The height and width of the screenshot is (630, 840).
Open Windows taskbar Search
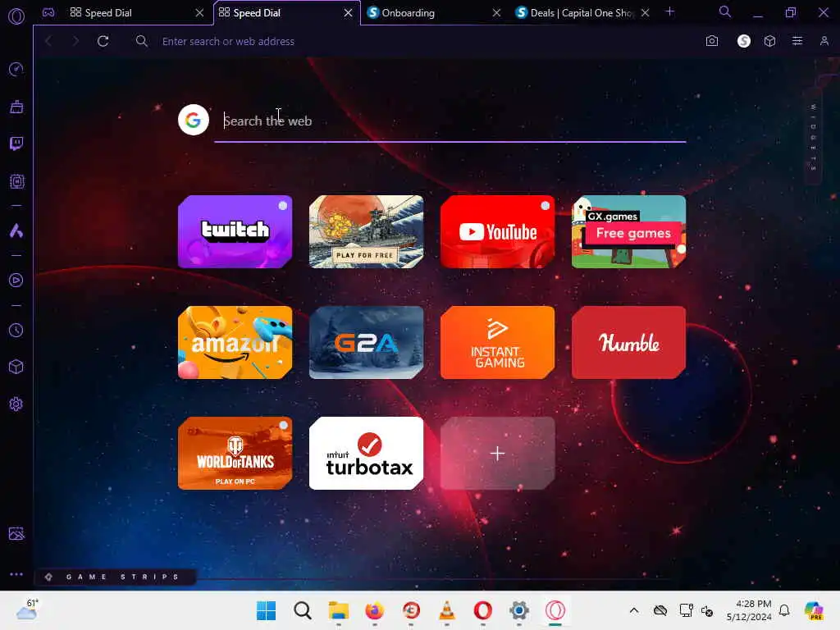302,610
